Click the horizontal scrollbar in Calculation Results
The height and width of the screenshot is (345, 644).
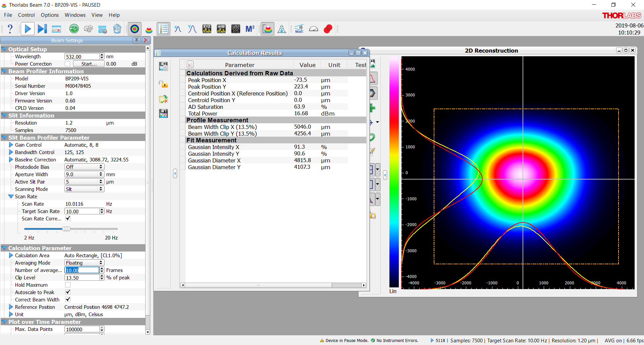(258, 285)
